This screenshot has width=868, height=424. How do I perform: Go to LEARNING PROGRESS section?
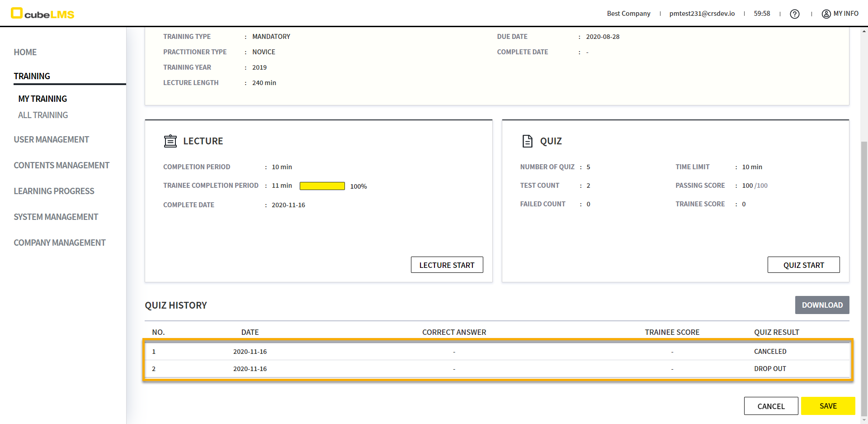(x=54, y=191)
